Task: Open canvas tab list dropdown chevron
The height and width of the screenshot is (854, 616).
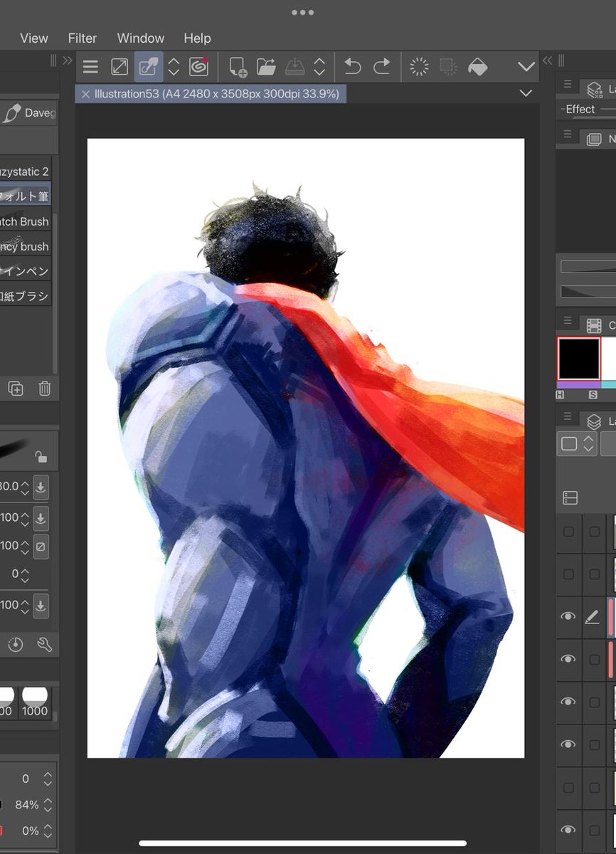Action: 526,93
